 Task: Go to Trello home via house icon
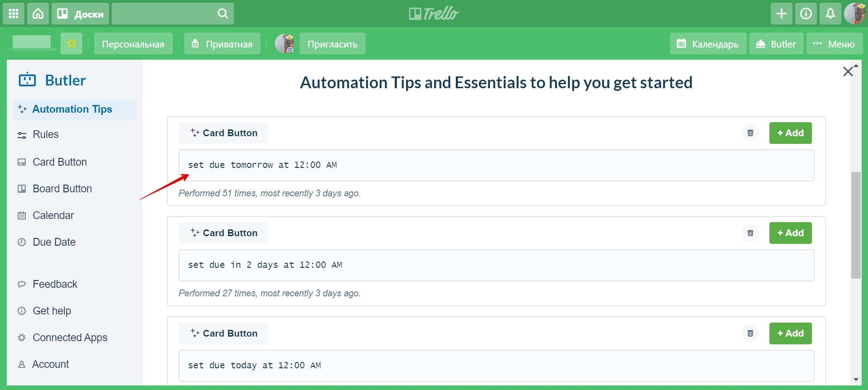tap(38, 14)
